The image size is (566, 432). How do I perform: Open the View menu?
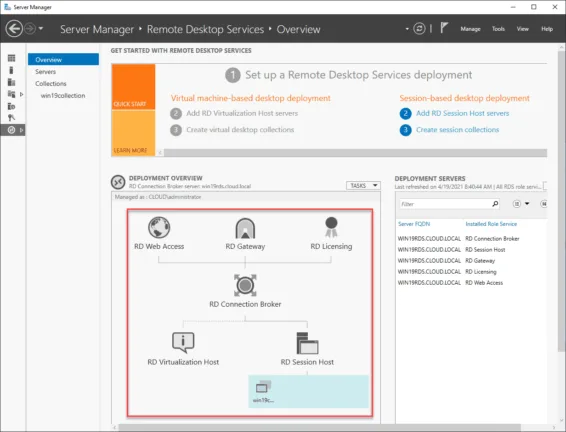coord(522,29)
